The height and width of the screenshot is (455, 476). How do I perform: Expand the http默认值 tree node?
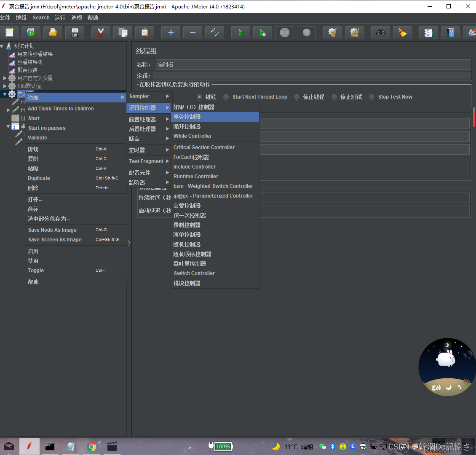click(x=5, y=86)
